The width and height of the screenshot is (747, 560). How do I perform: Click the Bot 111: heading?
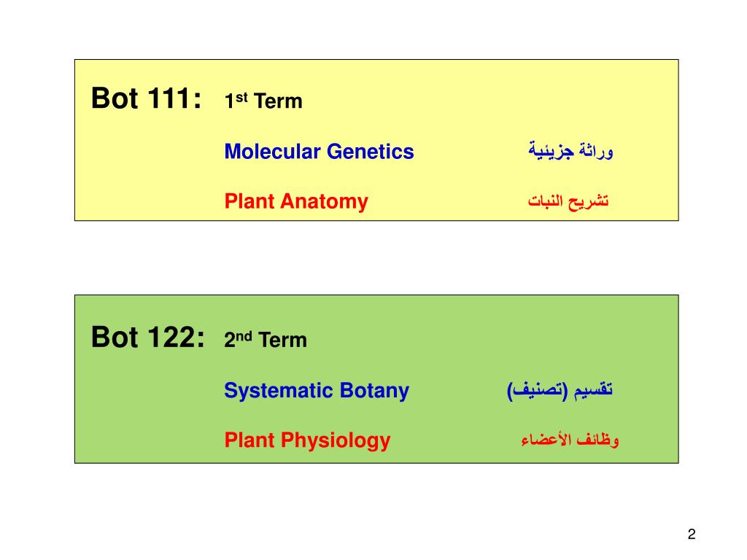click(x=146, y=98)
